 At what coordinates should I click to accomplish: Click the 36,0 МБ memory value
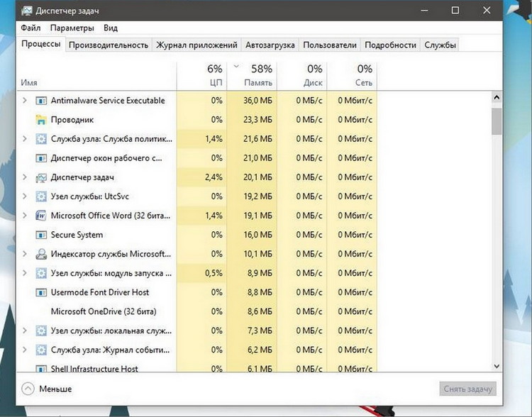(258, 101)
